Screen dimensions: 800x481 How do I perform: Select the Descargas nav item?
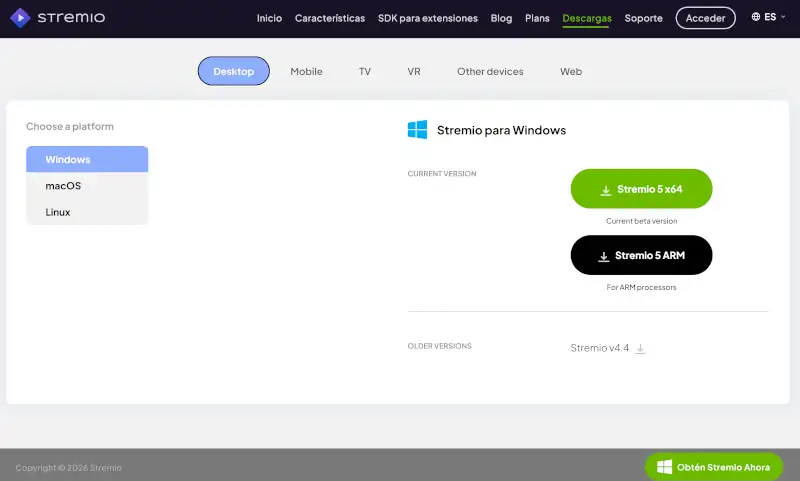(x=587, y=18)
